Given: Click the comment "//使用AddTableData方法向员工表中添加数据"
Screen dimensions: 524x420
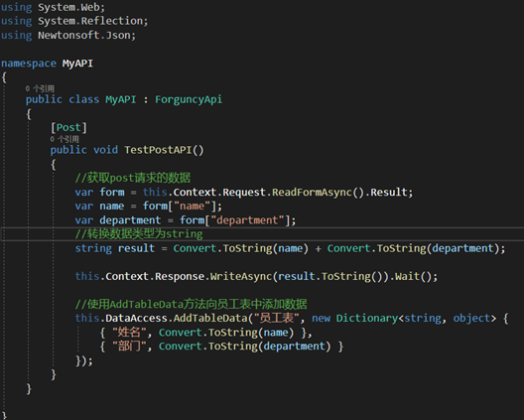Looking at the screenshot, I should coord(191,304).
